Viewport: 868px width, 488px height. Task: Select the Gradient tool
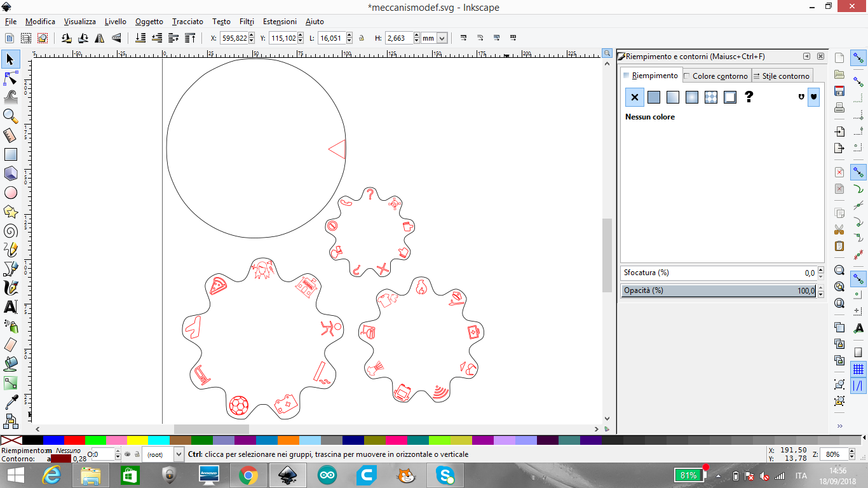pos(10,383)
